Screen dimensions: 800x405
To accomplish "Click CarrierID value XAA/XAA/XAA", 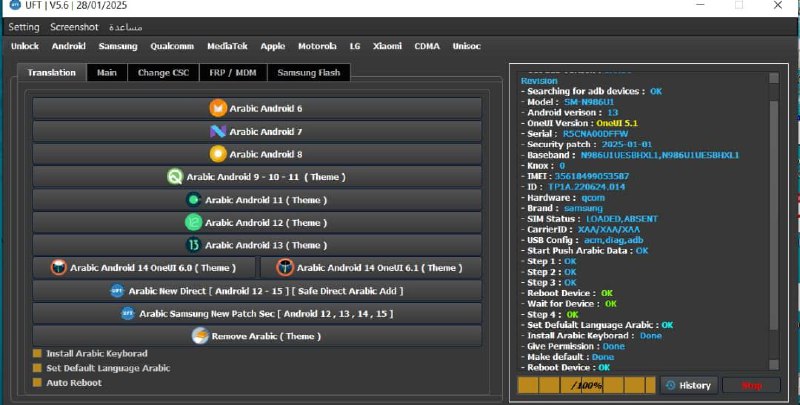I will 609,230.
